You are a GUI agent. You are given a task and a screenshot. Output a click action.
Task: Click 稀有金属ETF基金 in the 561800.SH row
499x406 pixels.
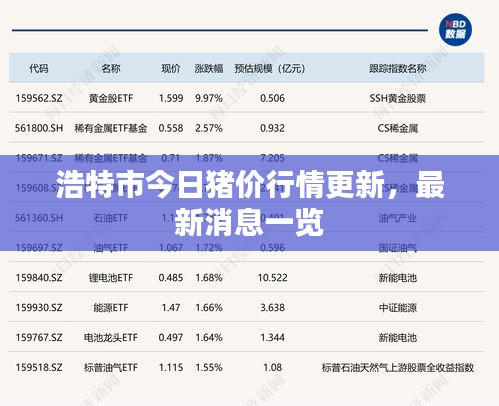tap(111, 128)
